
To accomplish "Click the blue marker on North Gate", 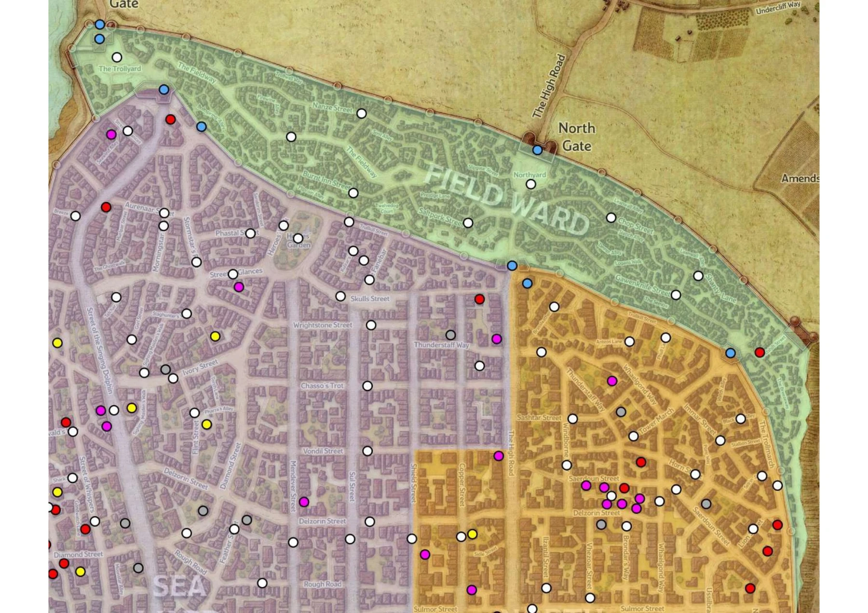I will pos(538,150).
